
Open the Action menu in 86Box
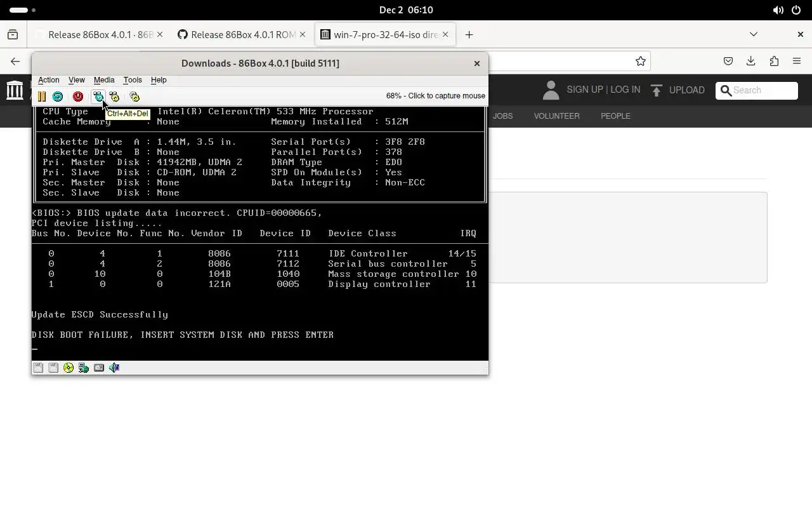(49, 80)
